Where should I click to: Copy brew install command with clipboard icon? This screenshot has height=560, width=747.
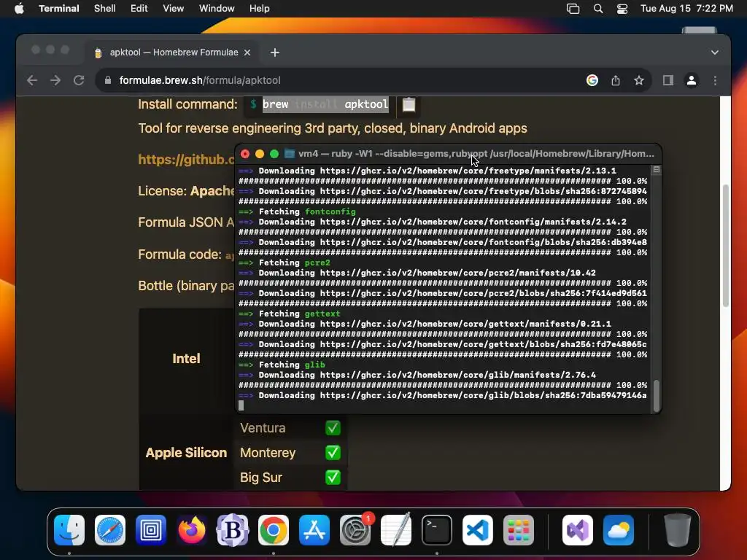point(409,104)
